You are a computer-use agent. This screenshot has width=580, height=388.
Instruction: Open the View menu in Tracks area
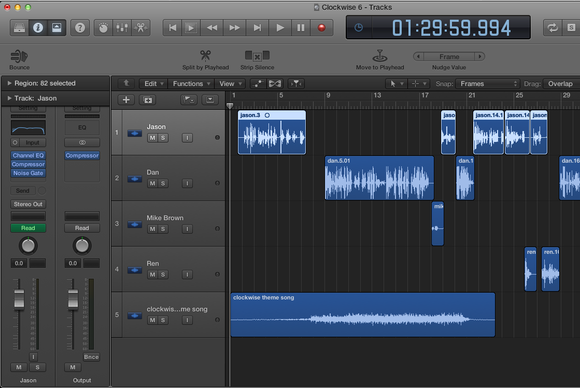click(x=230, y=84)
